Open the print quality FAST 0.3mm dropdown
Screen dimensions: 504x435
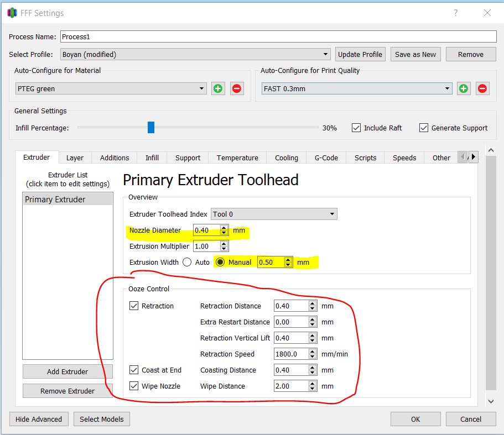357,88
